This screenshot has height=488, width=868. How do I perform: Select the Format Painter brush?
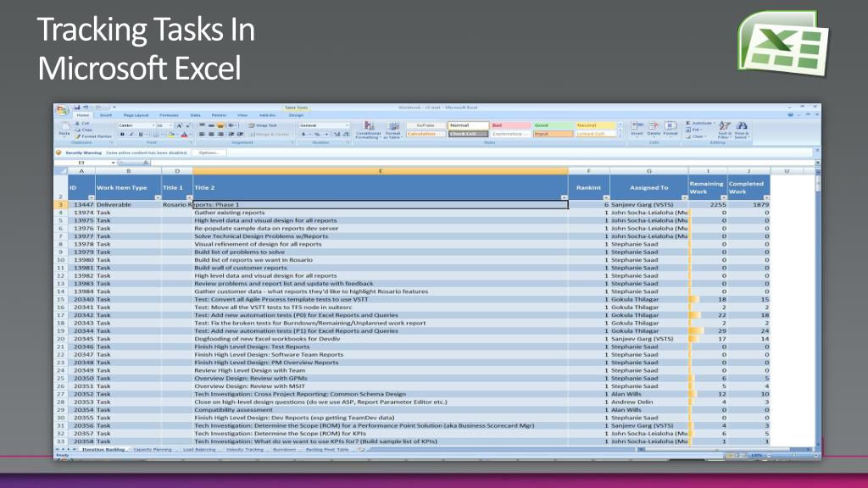pos(93,136)
